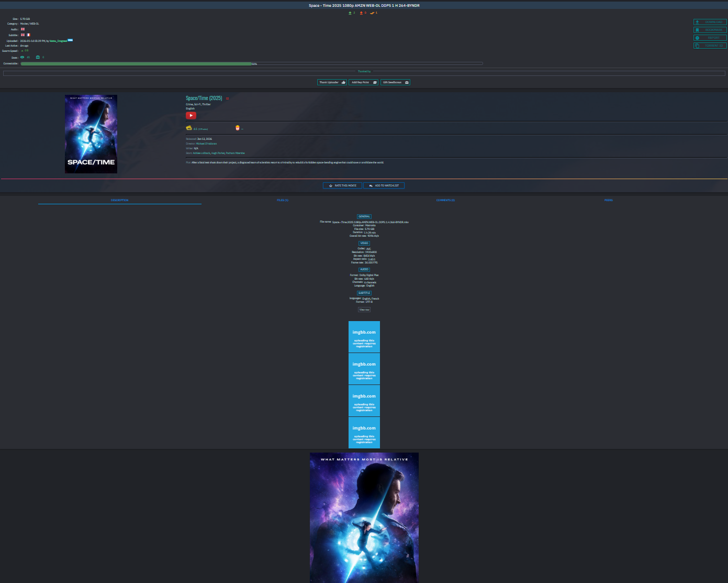The height and width of the screenshot is (583, 728).
Task: Click the large Space/Time poster image
Action: pos(364,518)
